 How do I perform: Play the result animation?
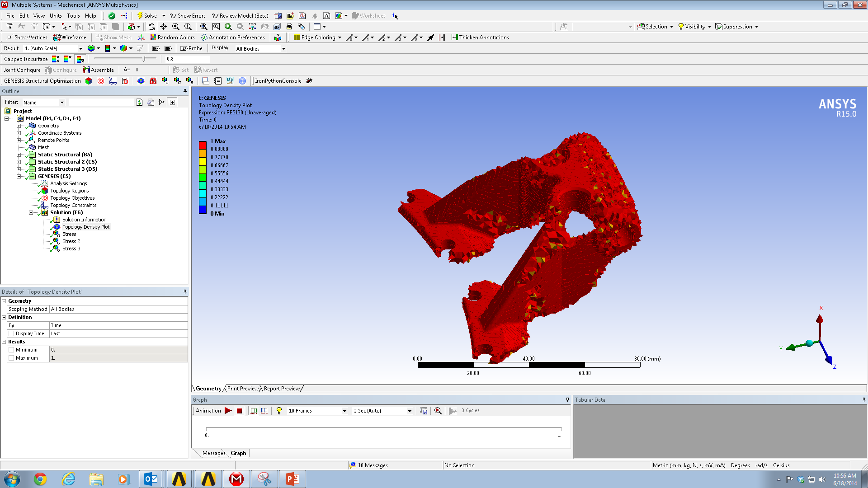pos(228,411)
